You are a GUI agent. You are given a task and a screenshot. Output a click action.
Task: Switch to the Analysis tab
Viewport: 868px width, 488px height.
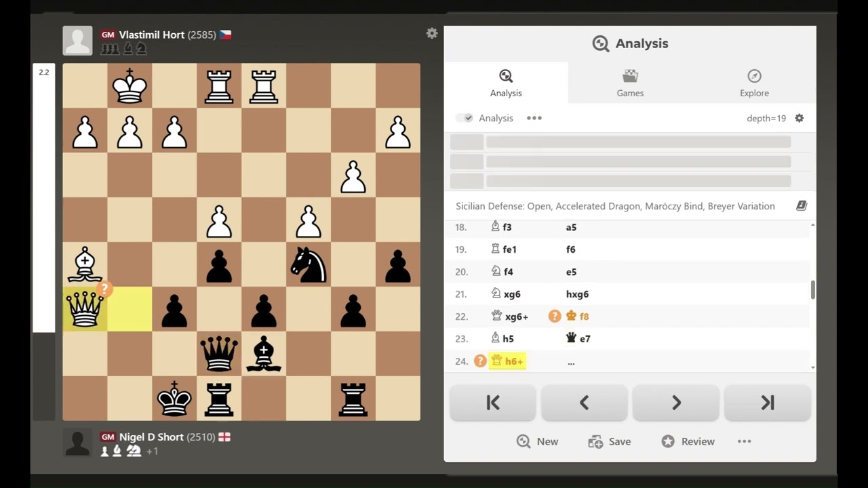pos(506,83)
